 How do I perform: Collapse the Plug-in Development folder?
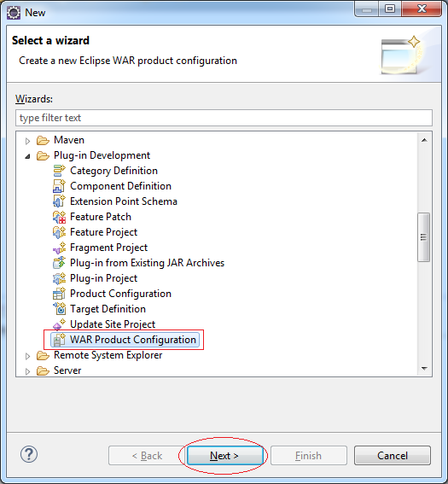[x=28, y=156]
